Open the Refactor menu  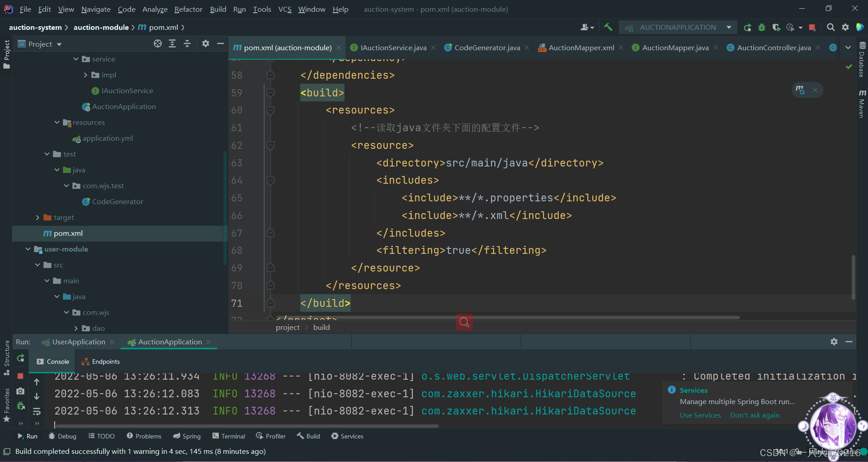point(188,9)
